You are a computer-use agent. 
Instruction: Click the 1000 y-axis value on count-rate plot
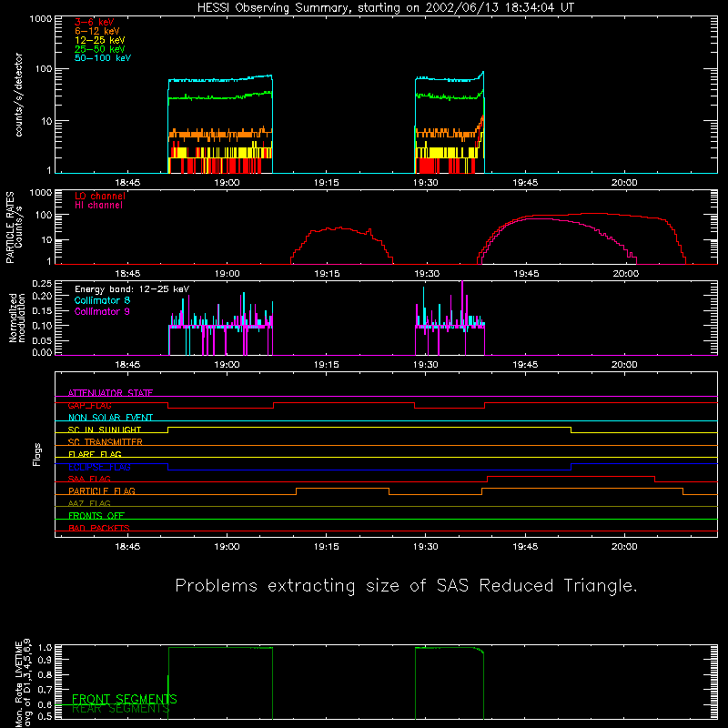pos(41,19)
